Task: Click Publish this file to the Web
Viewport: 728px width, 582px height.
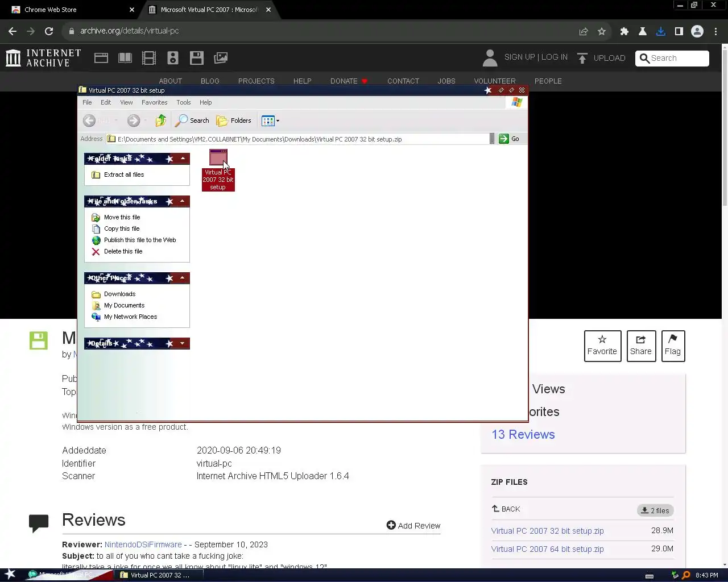Action: point(140,240)
